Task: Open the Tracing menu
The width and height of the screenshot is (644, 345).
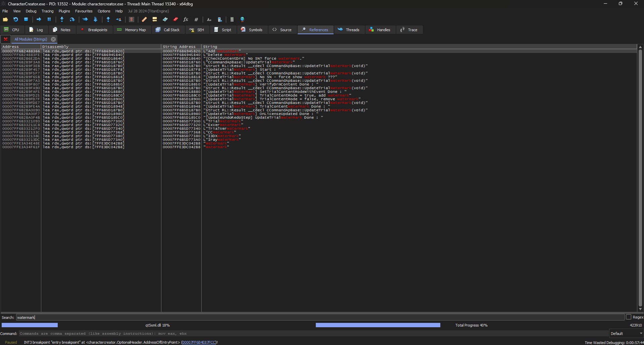Action: 47,11
